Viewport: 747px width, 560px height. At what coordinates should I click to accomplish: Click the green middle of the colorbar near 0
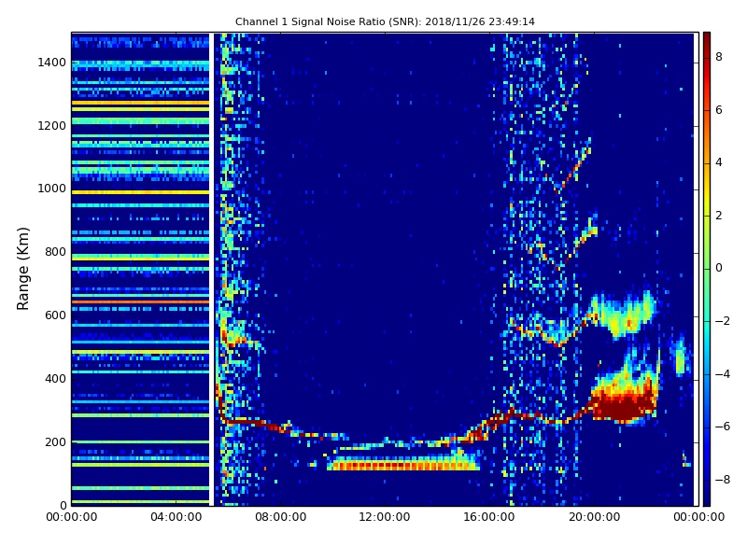click(x=707, y=269)
